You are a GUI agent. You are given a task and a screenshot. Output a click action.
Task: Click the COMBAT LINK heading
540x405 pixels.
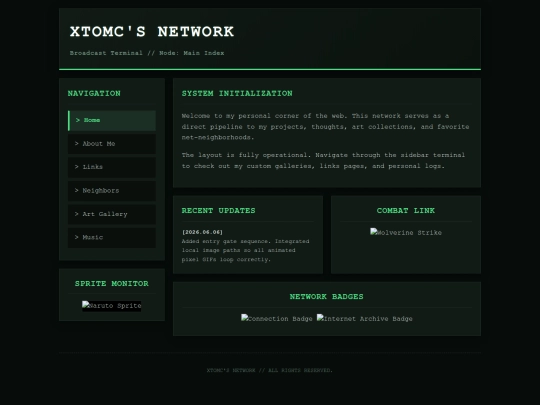point(406,210)
